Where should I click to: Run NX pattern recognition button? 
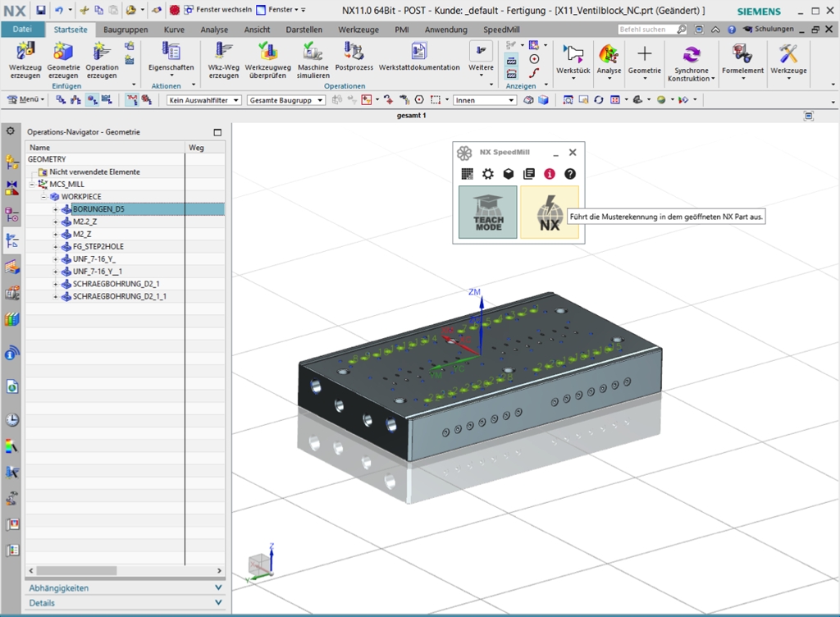pyautogui.click(x=549, y=212)
